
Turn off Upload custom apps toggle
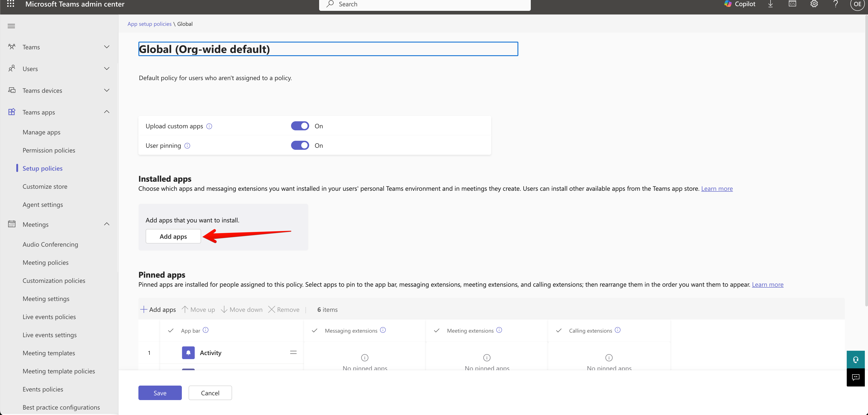(300, 126)
